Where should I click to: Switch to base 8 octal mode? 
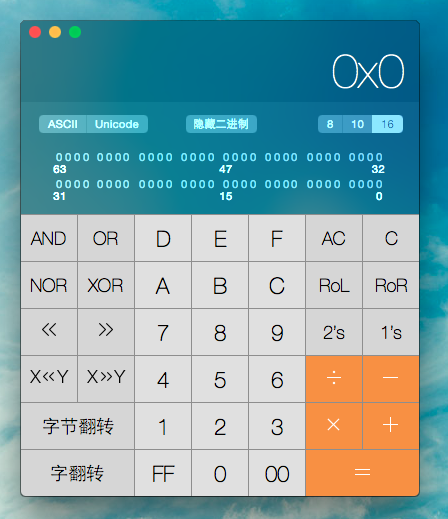point(330,124)
